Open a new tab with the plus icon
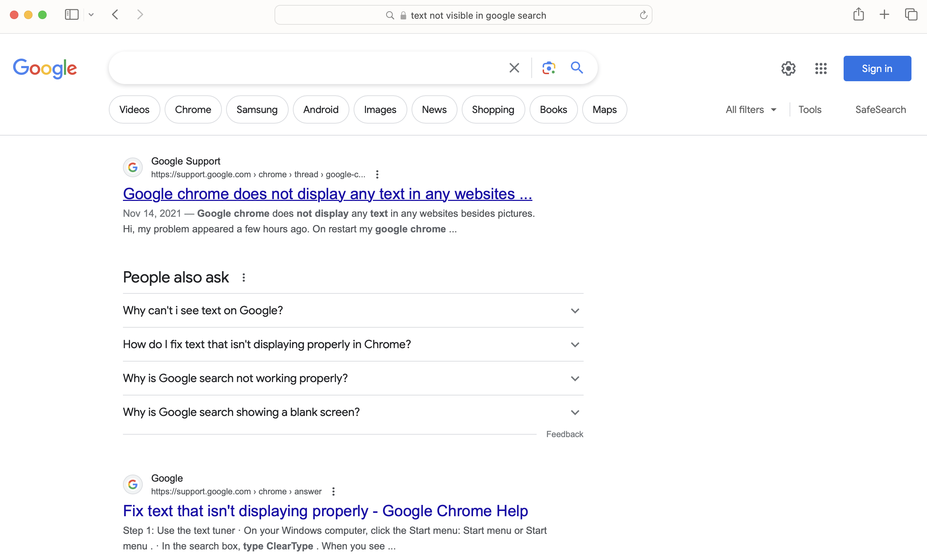 coord(884,15)
